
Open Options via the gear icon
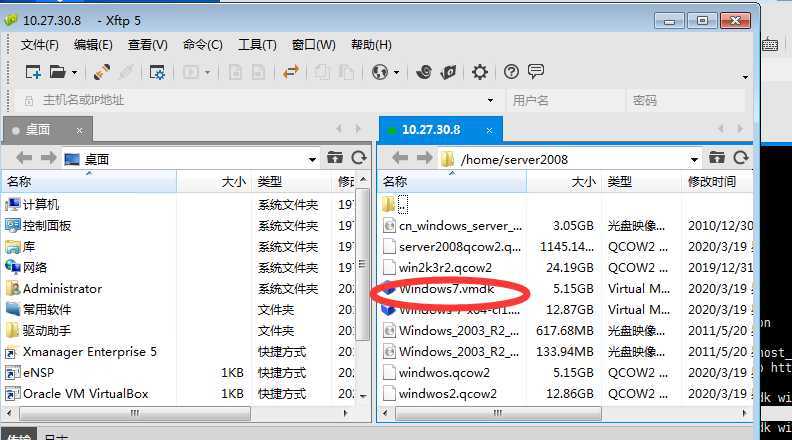[479, 72]
